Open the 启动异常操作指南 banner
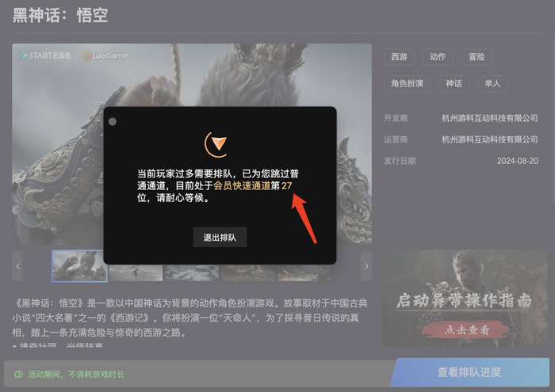555x392 pixels. point(465,299)
